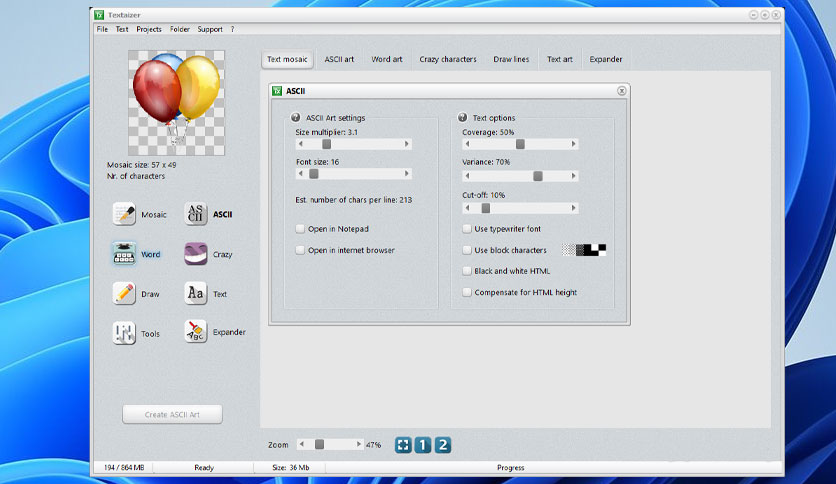Viewport: 836px width, 484px height.
Task: Click the fit-to-window zoom icon
Action: coord(403,445)
